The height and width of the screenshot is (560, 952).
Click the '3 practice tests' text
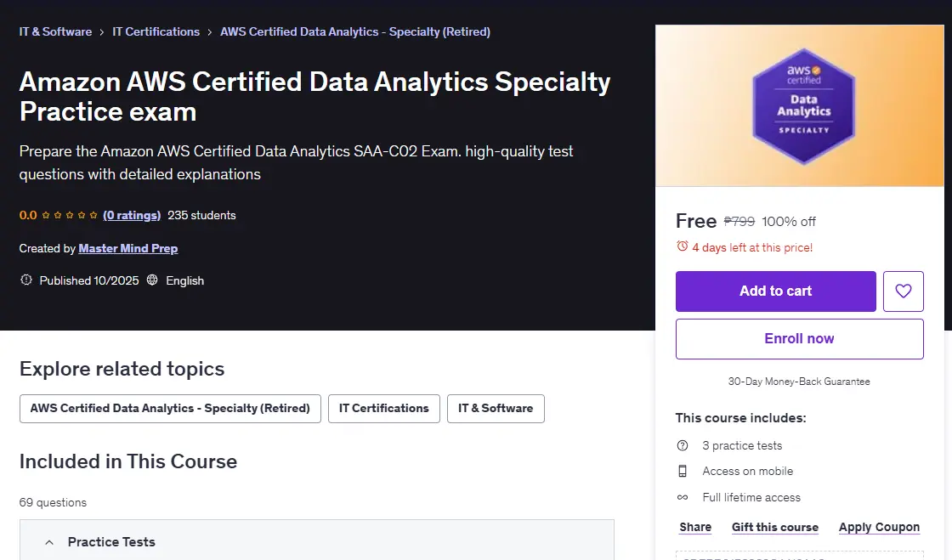(742, 445)
